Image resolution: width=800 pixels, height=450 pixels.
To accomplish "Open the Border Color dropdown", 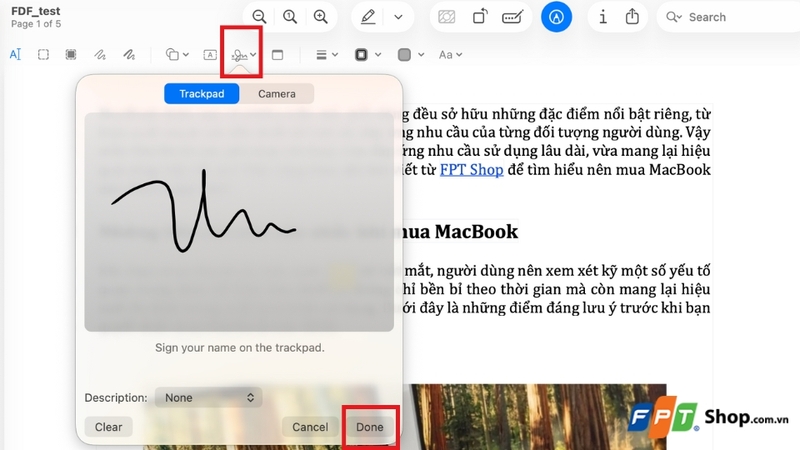I will pos(367,54).
